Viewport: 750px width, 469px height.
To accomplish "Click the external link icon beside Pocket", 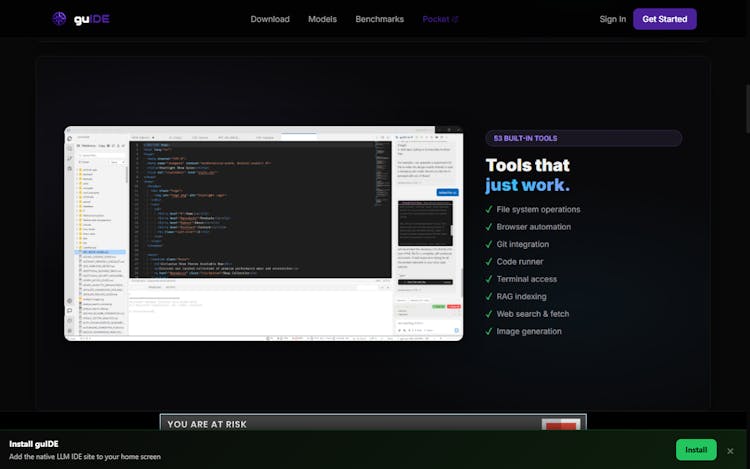I will (x=455, y=19).
